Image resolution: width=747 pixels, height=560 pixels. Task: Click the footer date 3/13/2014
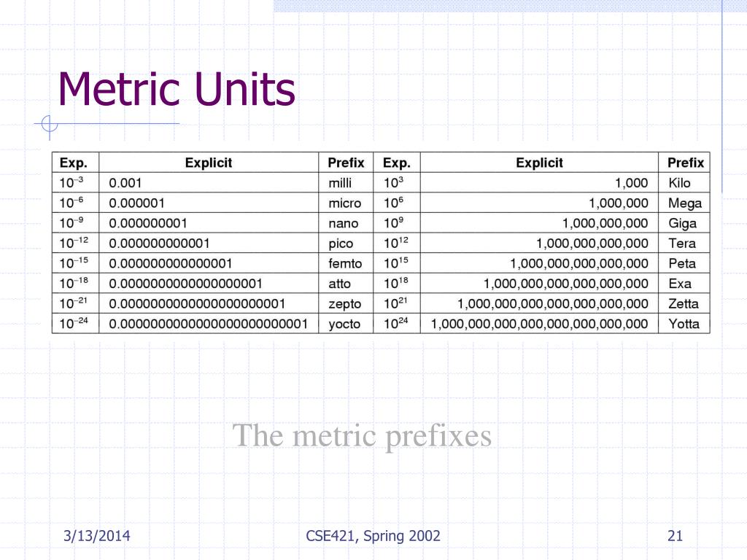tap(97, 536)
